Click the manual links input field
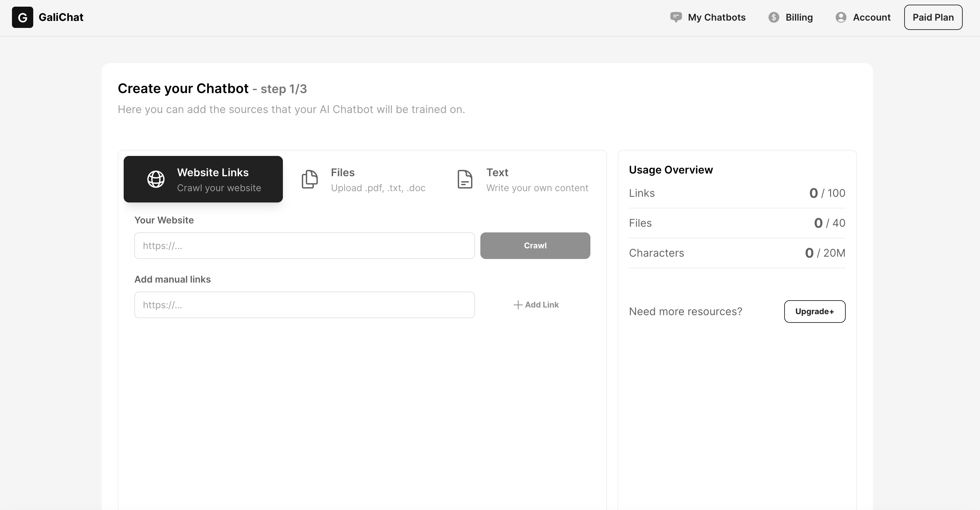The height and width of the screenshot is (510, 980). click(303, 305)
